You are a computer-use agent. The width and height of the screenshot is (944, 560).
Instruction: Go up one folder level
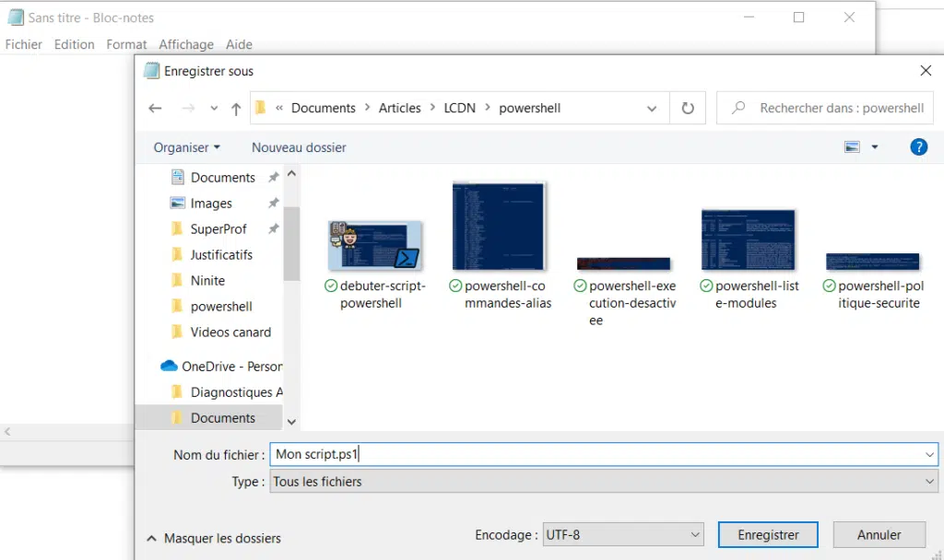[x=236, y=109]
